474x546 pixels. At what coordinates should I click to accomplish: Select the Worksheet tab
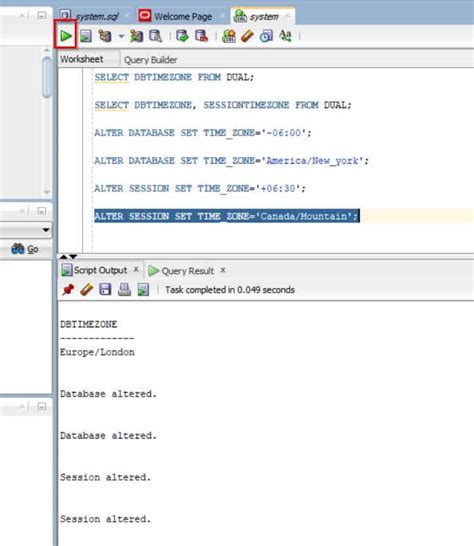[x=82, y=59]
